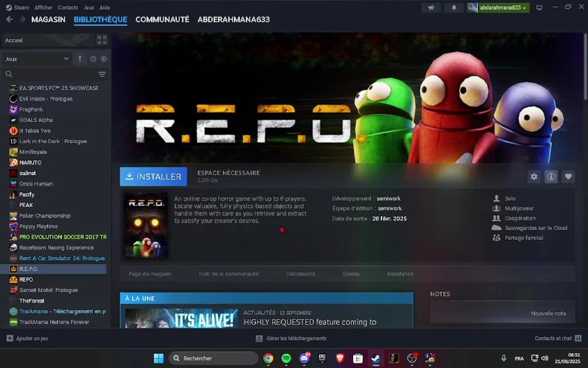Viewport: 588px width, 368px height.
Task: Open advanced filter options icon
Action: pos(102,74)
